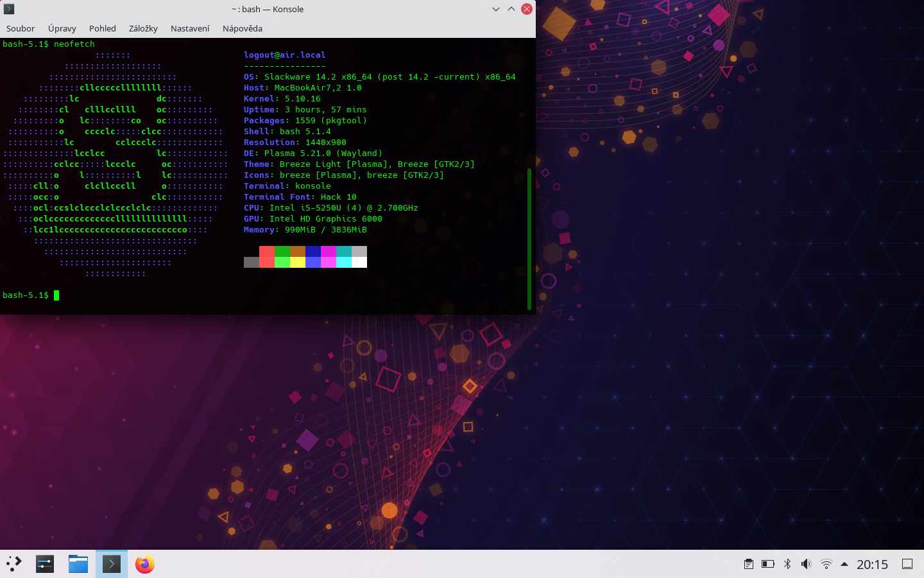This screenshot has width=924, height=578.
Task: Click the battery status tray icon
Action: [x=767, y=564]
